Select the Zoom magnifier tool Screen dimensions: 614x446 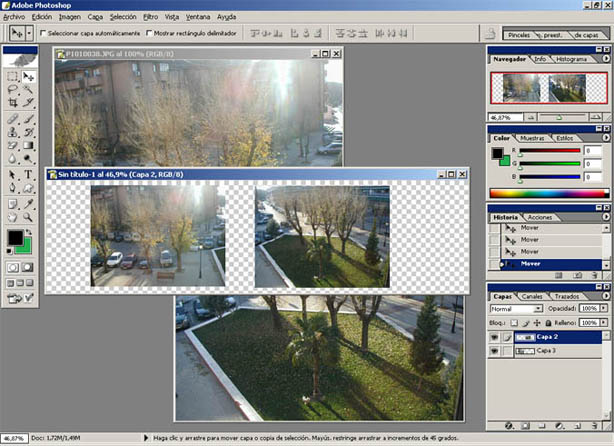[x=28, y=217]
